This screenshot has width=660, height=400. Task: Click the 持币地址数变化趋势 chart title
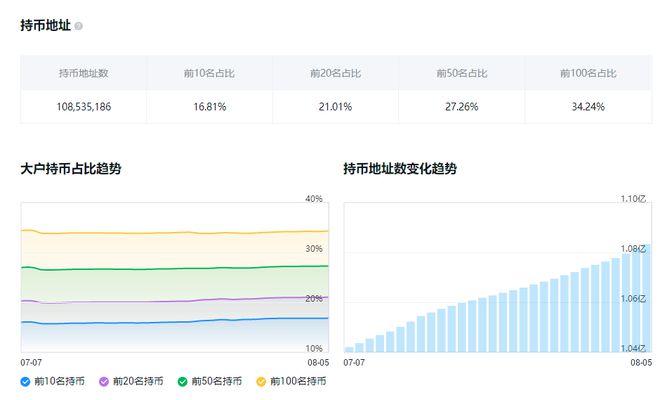tap(400, 169)
